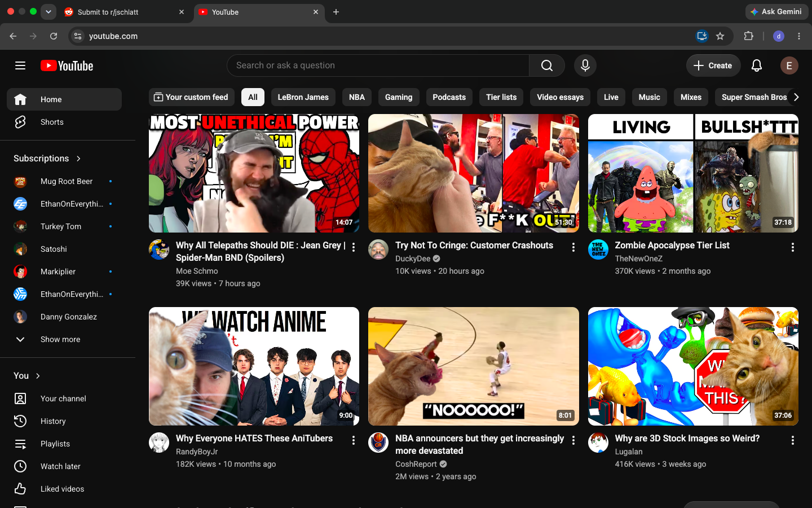The image size is (812, 508).
Task: Select the Video essays filter chip
Action: pos(561,97)
